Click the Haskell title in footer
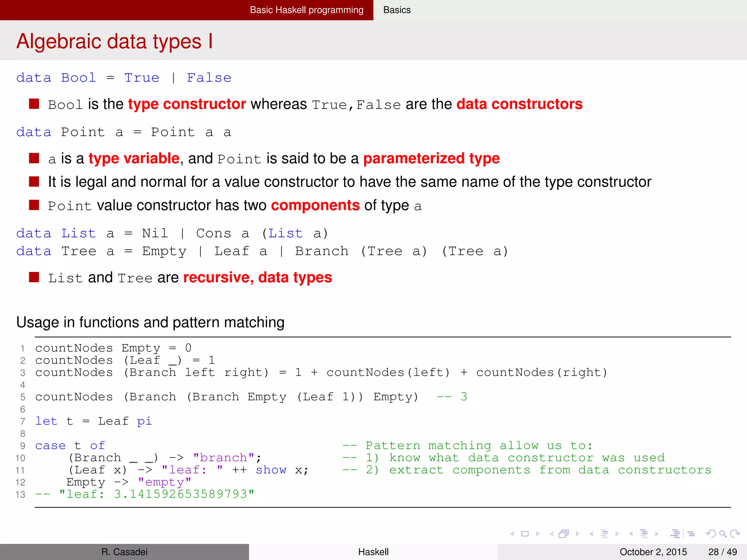 tap(373, 552)
